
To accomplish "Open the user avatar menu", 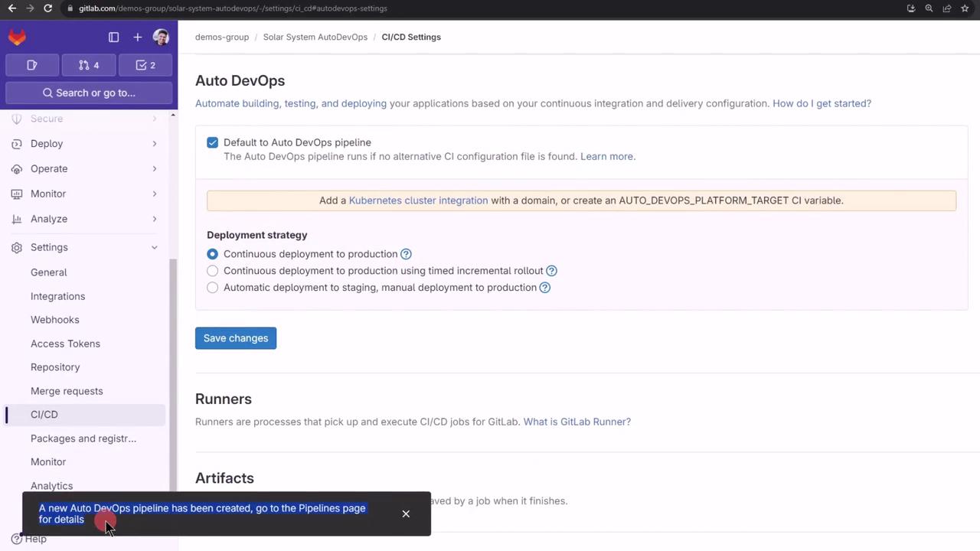I will click(x=161, y=37).
